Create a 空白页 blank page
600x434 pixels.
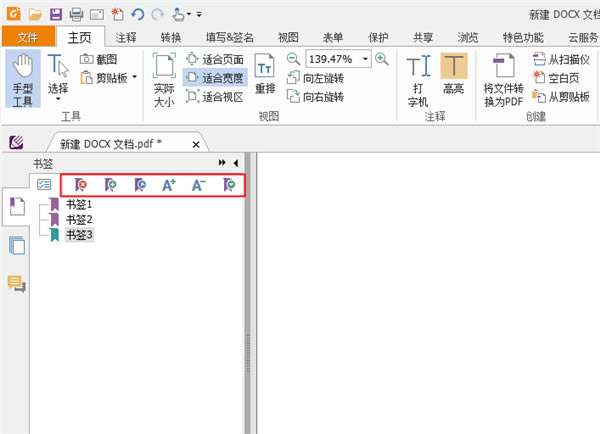pos(556,78)
